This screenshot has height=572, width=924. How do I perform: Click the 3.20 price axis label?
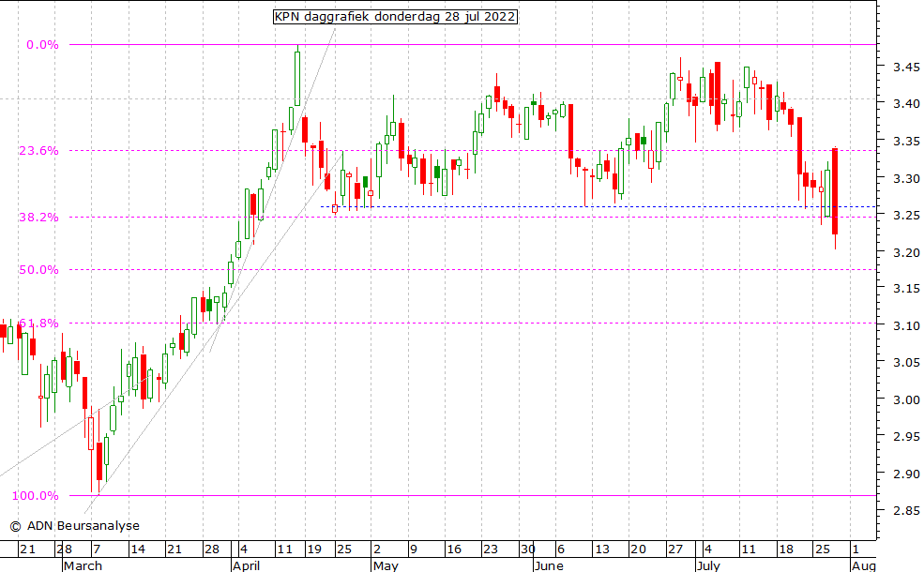point(906,252)
